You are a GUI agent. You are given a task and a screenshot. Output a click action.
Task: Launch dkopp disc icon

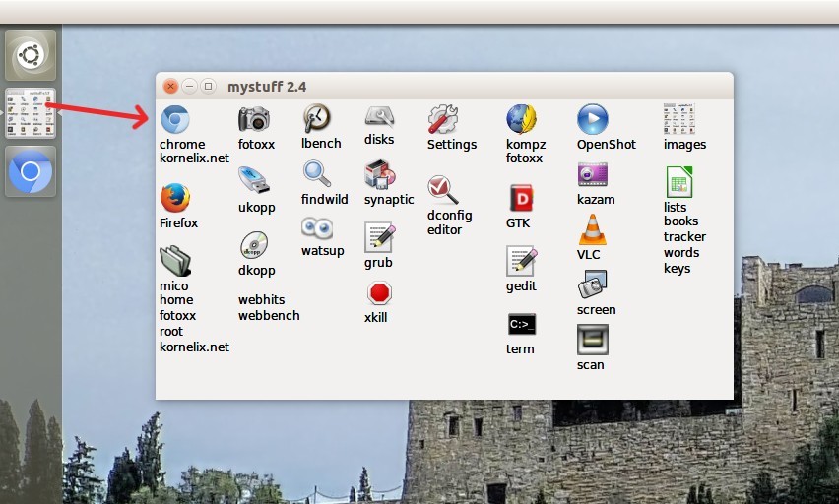pos(254,245)
